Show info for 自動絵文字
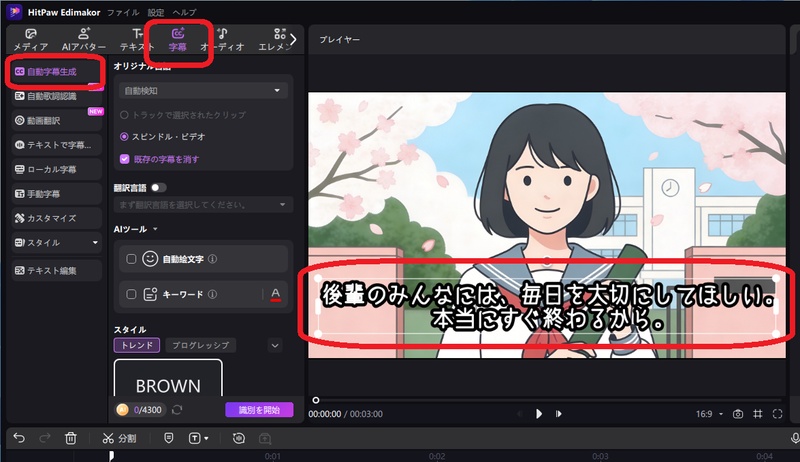 click(213, 259)
